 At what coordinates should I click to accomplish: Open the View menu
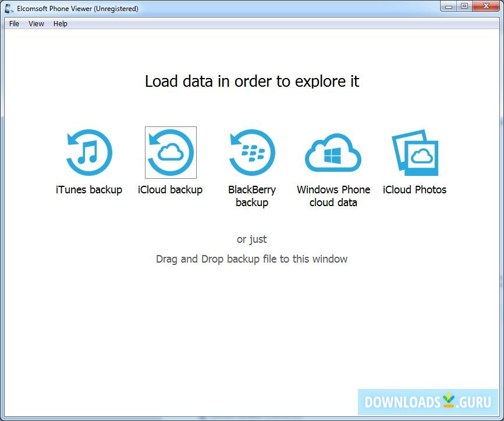click(x=36, y=23)
